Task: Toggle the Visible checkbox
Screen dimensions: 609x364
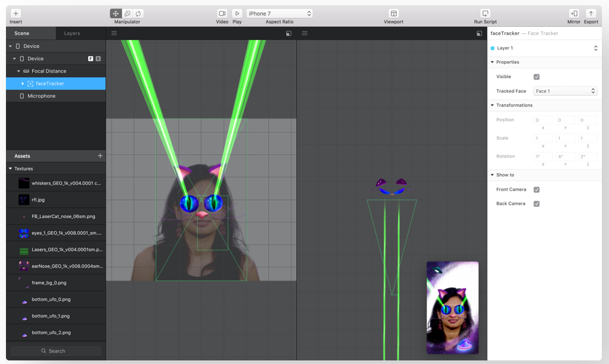Action: coord(536,77)
